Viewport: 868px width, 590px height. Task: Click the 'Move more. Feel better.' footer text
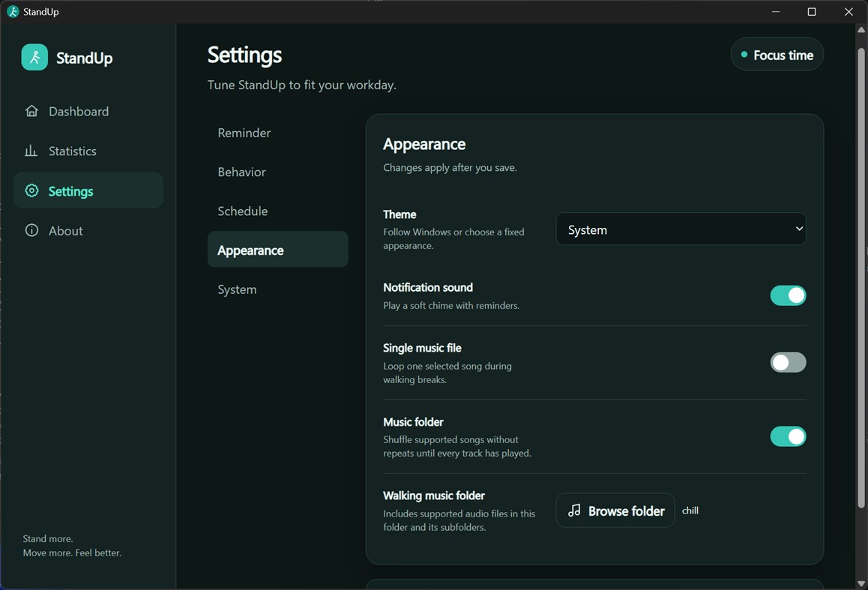(72, 553)
